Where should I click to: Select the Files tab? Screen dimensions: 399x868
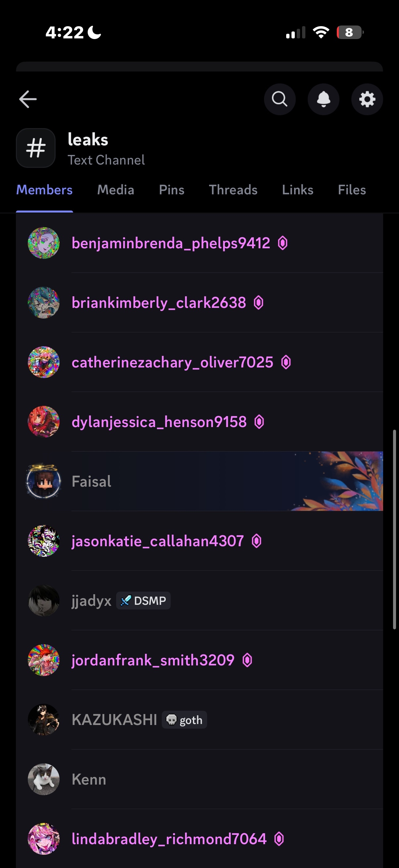tap(352, 190)
